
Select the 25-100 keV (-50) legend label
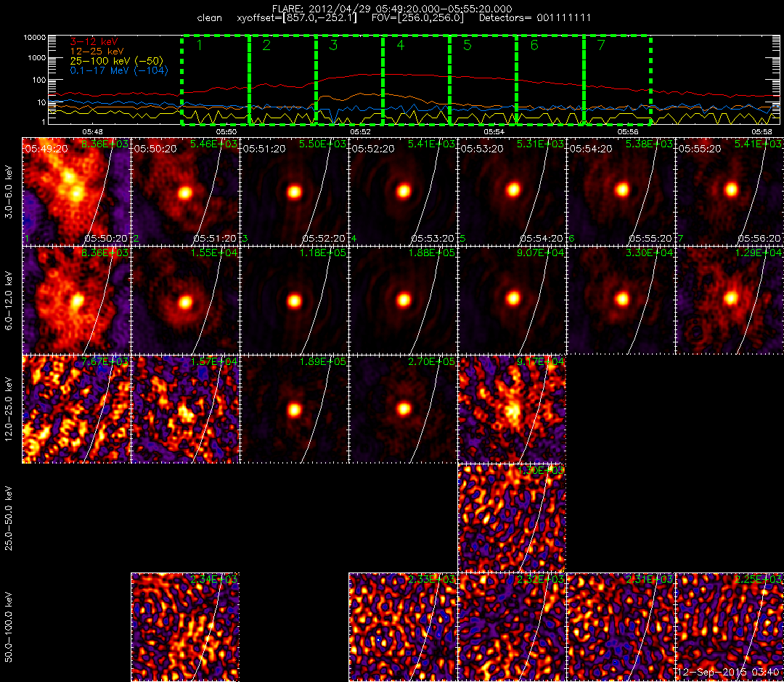point(117,61)
